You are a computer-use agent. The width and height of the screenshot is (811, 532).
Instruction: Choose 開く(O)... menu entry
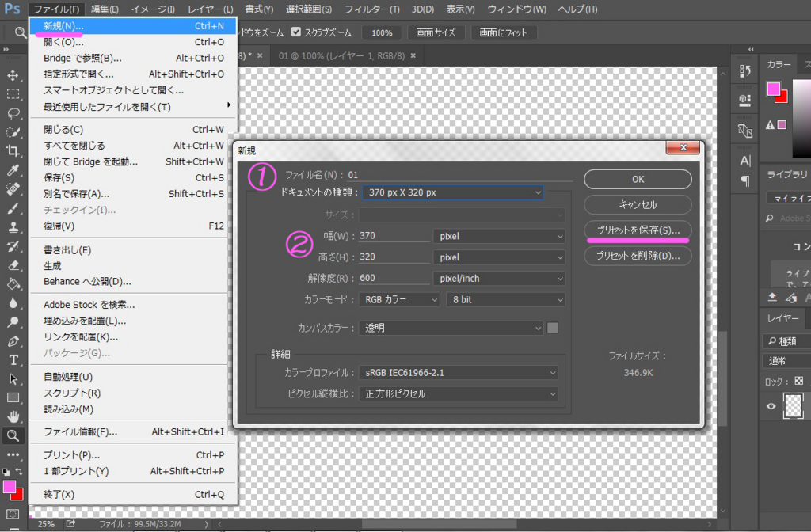pyautogui.click(x=133, y=42)
